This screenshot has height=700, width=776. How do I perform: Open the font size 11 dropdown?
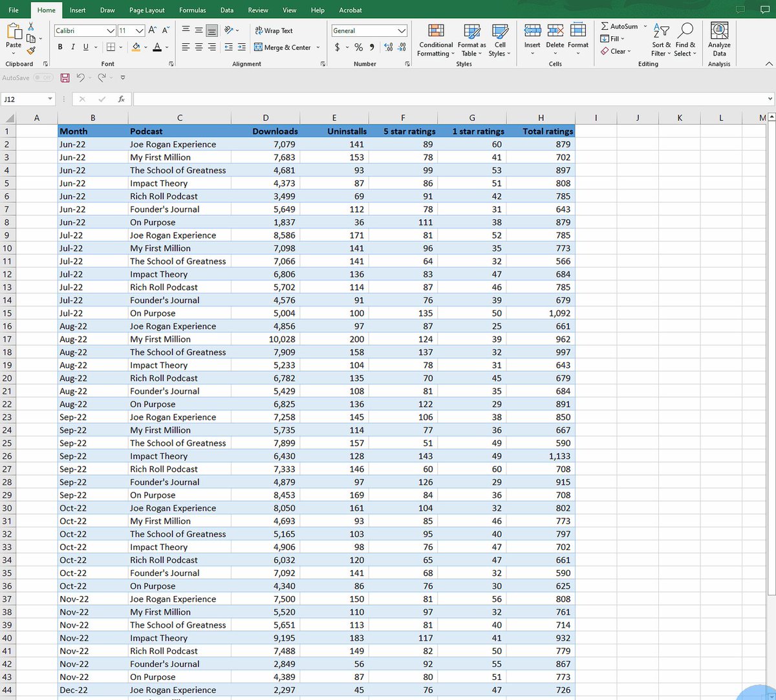pyautogui.click(x=140, y=30)
